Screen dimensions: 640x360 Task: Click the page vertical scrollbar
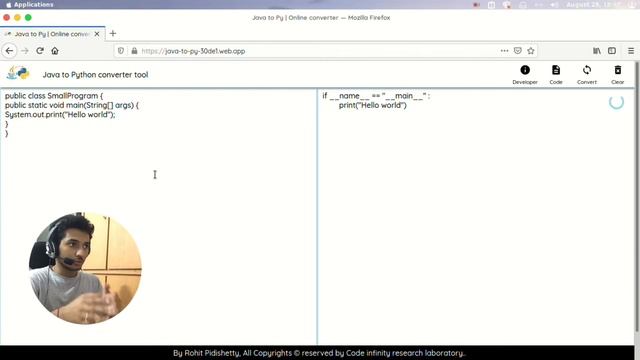click(637, 196)
